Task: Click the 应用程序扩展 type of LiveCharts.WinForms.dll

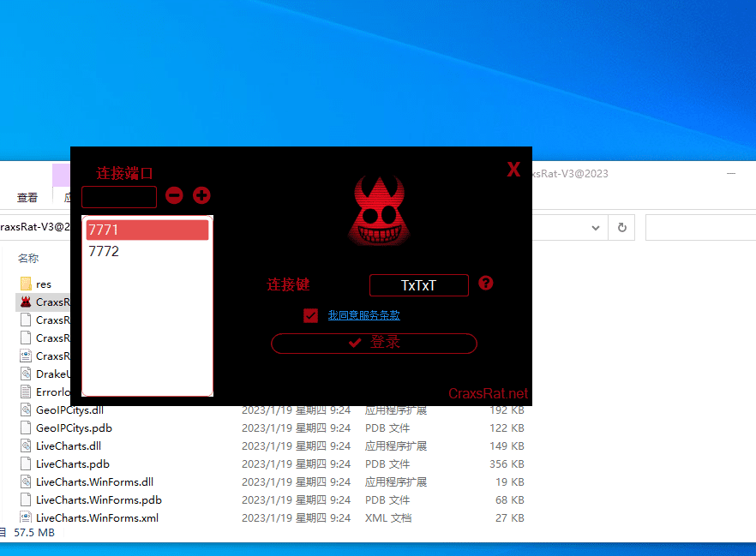Action: click(396, 481)
